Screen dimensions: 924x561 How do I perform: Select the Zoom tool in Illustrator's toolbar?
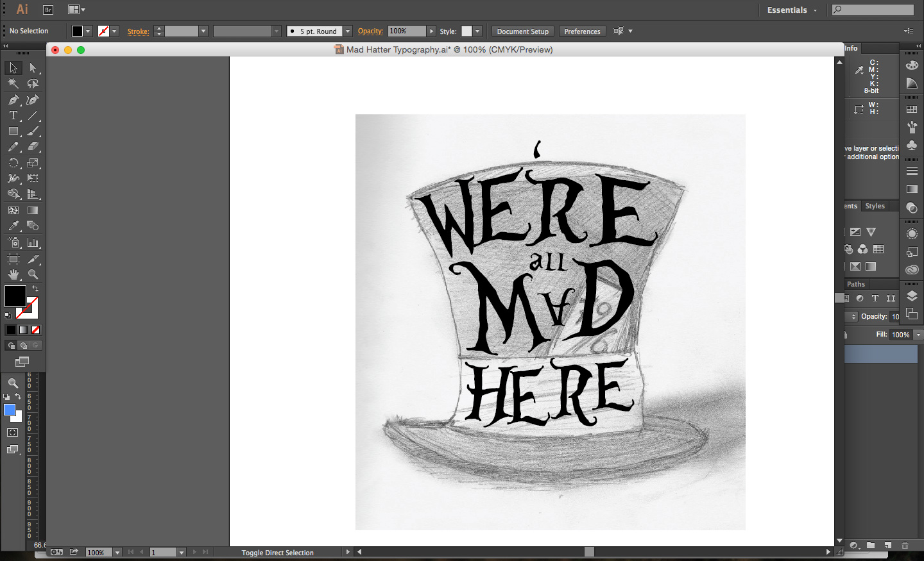coord(33,274)
